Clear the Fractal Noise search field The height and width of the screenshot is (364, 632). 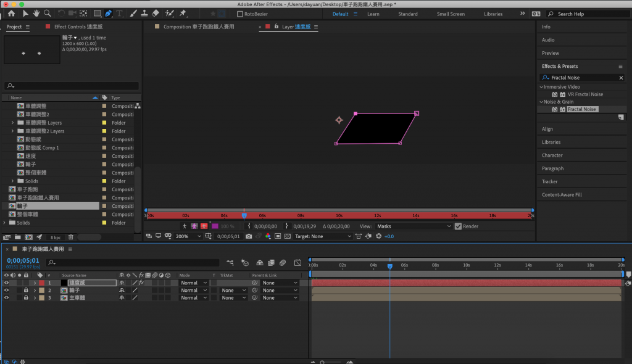tap(621, 78)
